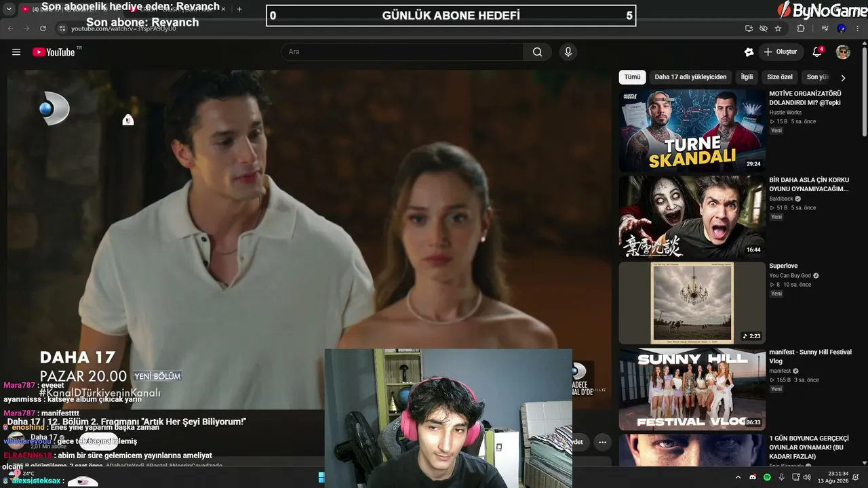Open manifest - Sunny Hill Festival Vlog title
Image resolution: width=868 pixels, height=488 pixels.
[810, 357]
